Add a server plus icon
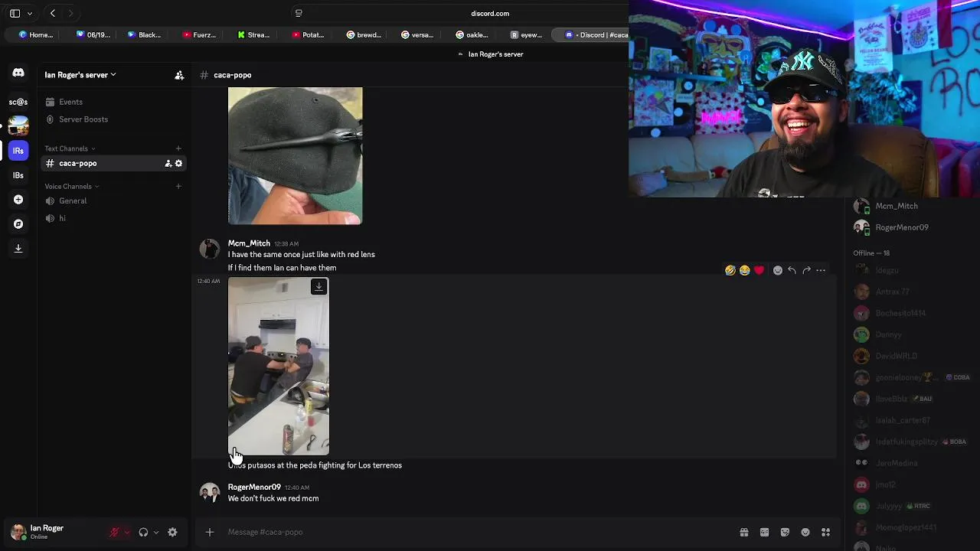Image resolution: width=980 pixels, height=551 pixels. [x=18, y=200]
